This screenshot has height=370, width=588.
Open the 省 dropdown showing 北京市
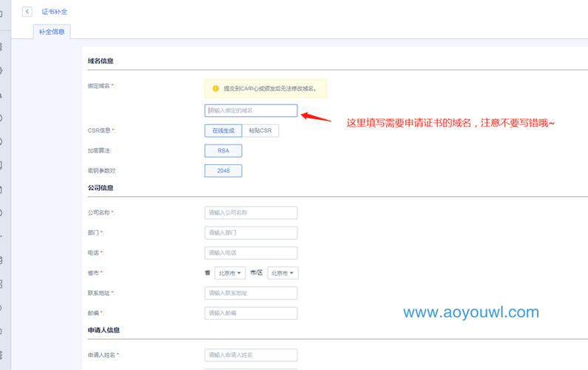coord(230,273)
